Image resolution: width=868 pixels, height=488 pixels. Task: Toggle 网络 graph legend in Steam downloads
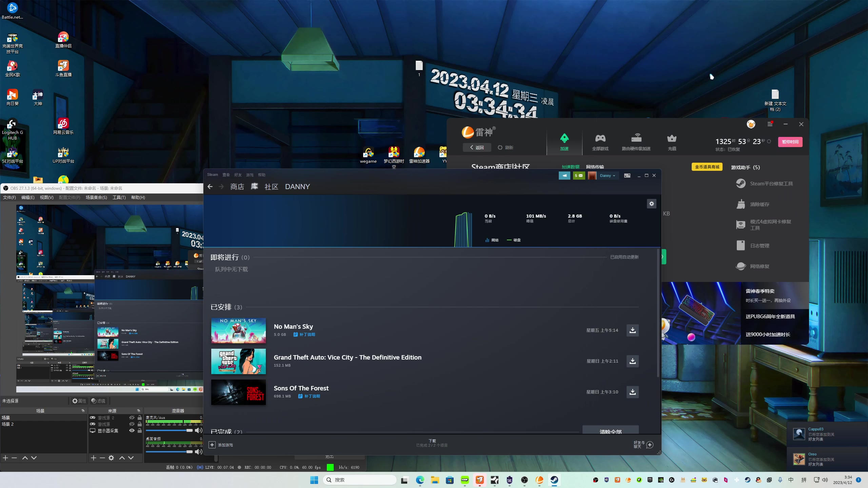[492, 240]
